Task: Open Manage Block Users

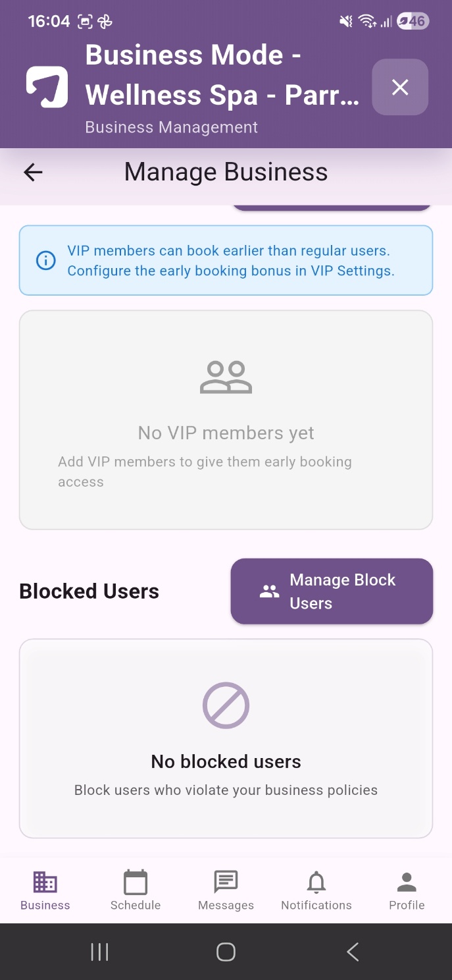Action: [332, 591]
